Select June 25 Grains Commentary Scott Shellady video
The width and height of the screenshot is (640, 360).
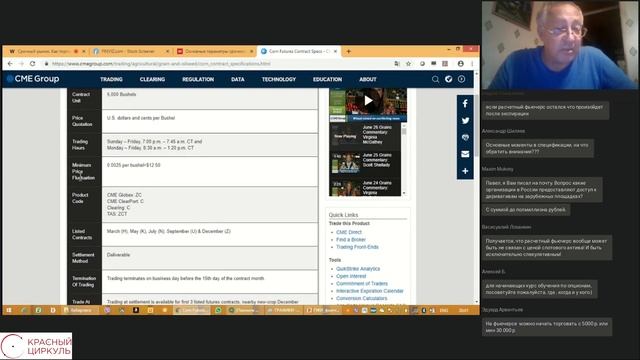coord(365,163)
